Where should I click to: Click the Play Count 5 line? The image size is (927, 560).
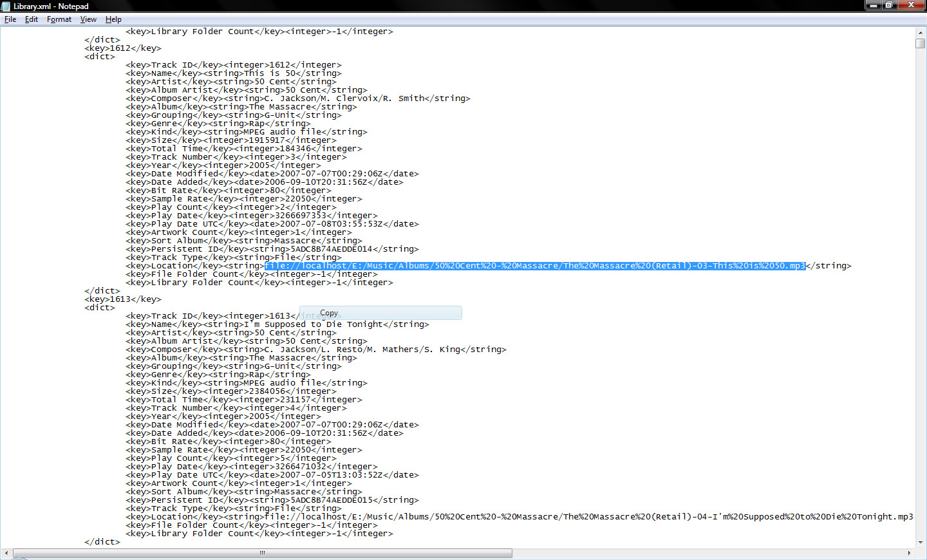click(x=231, y=458)
